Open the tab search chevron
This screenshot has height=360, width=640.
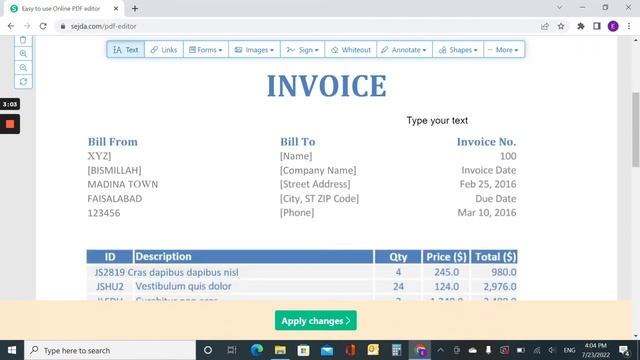pyautogui.click(x=560, y=7)
